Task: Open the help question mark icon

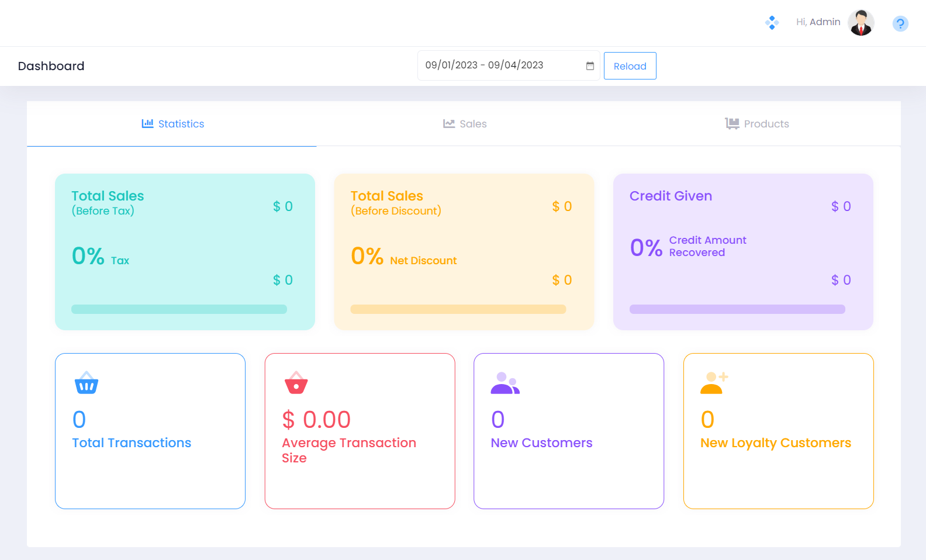Action: [x=900, y=23]
